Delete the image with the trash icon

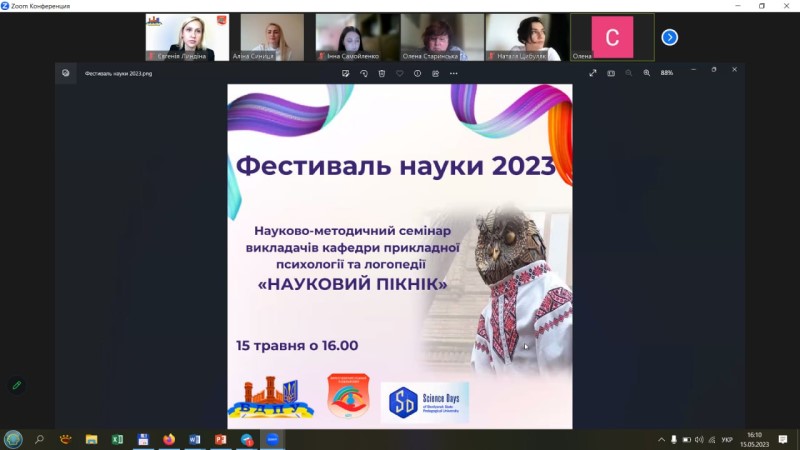382,73
